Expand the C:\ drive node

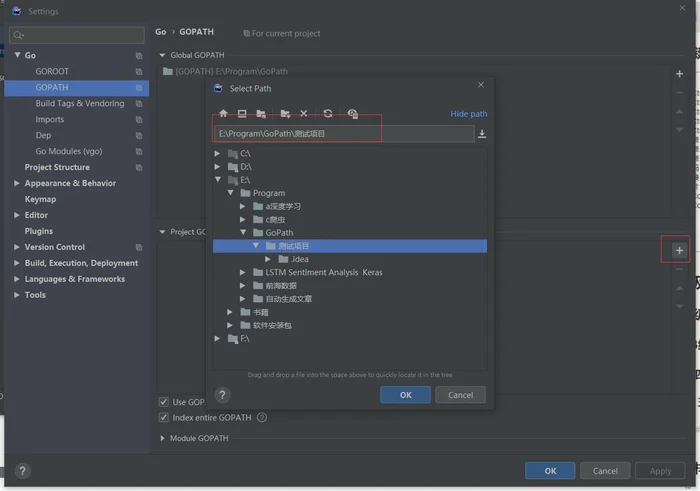217,154
